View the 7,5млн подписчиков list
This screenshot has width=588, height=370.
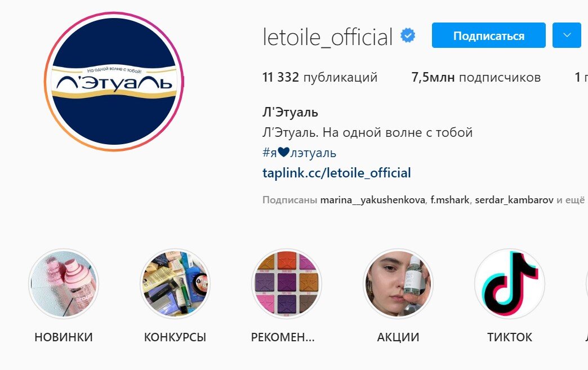pyautogui.click(x=476, y=77)
